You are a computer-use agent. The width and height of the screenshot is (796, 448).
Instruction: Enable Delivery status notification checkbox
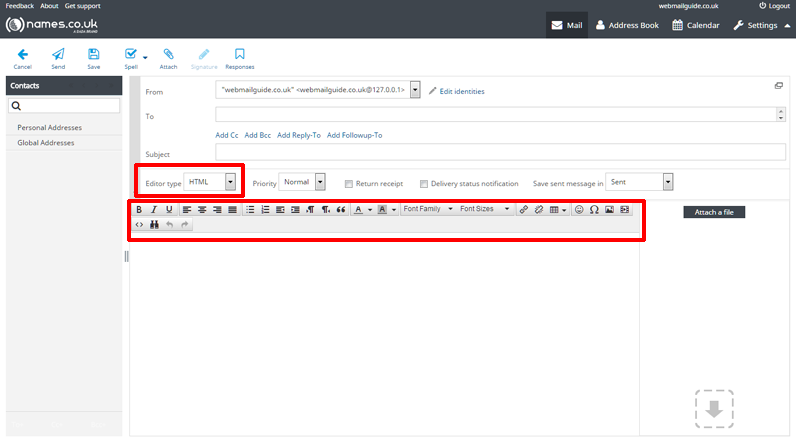[424, 184]
